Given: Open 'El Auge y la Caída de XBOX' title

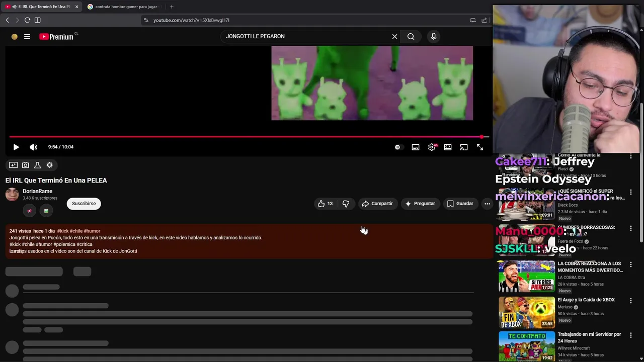Looking at the screenshot, I should coord(586,300).
